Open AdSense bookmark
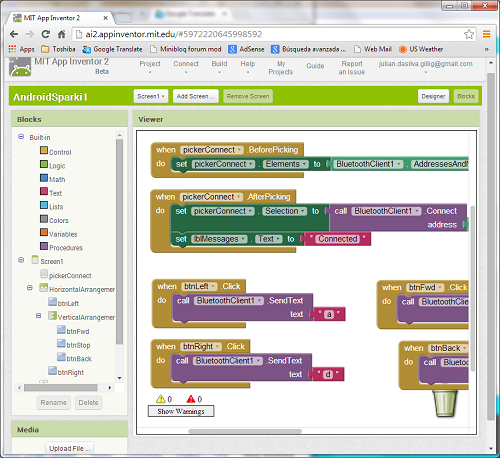Screen dimensions: 500x458 (x=246, y=49)
